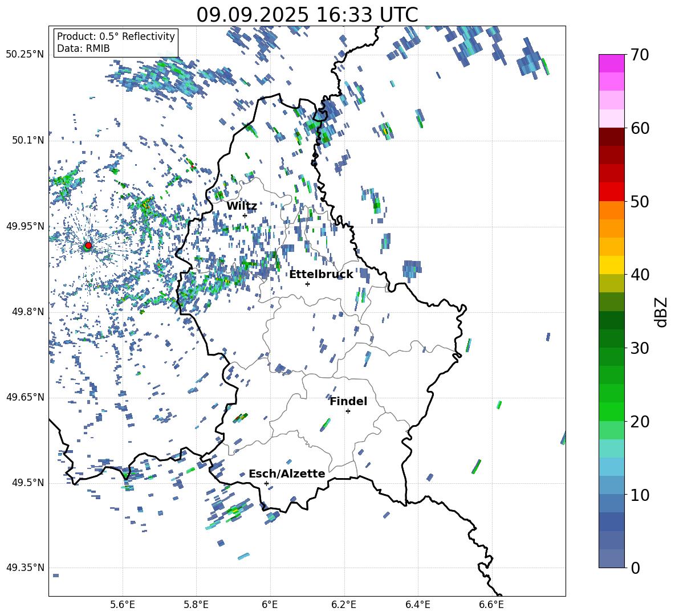The image size is (675, 616).
Task: Click the 30 colorbar tick label
Action: tap(640, 348)
